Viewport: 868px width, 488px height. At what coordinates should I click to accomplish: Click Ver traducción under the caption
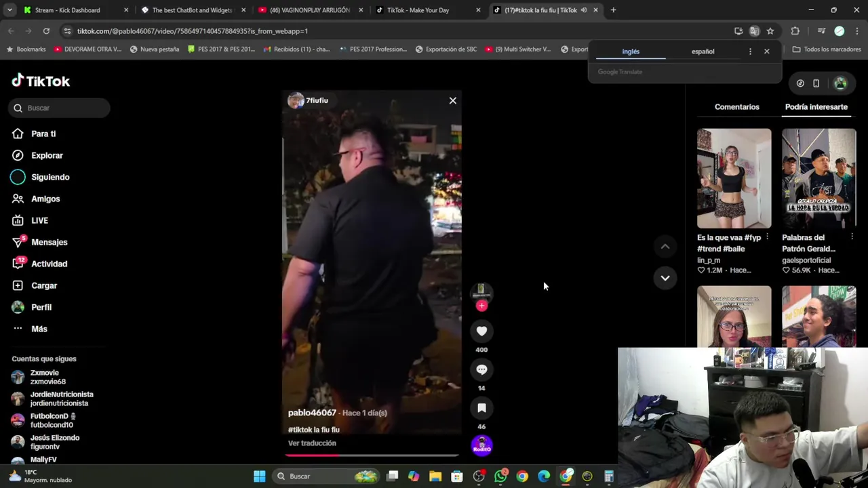[x=312, y=443]
